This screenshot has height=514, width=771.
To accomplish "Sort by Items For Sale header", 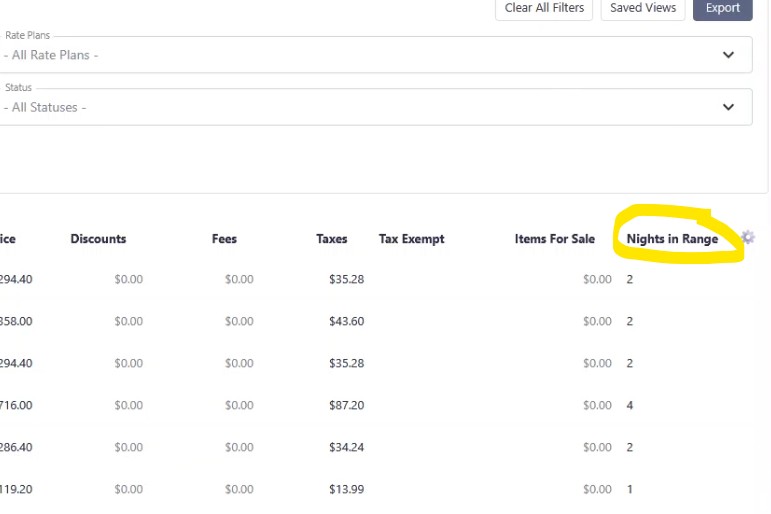I will [554, 239].
